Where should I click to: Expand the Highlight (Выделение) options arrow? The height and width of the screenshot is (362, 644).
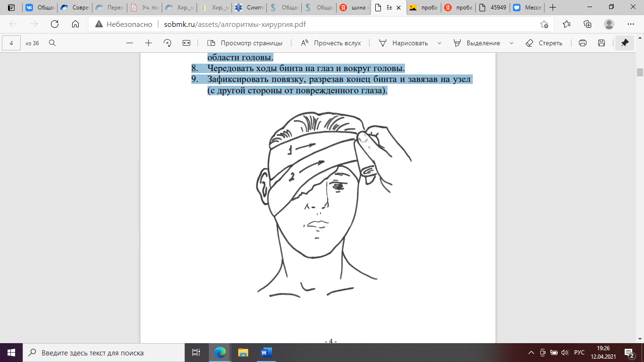click(512, 43)
